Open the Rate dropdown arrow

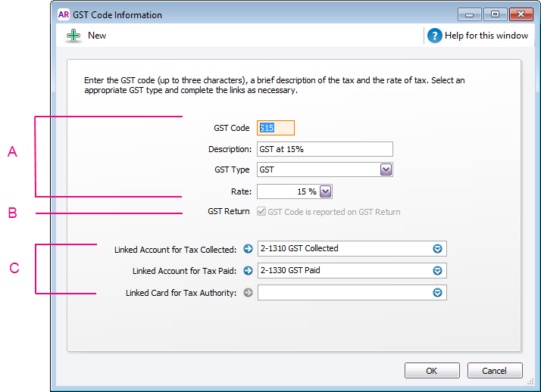click(325, 191)
